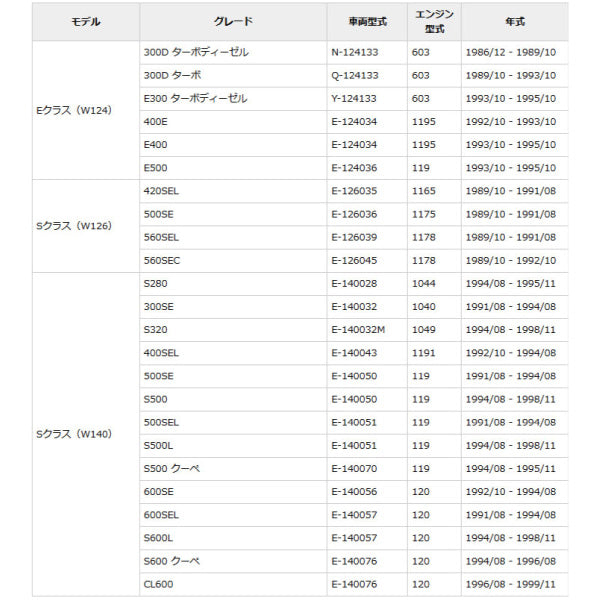Click the E300 ターボディーゼル grade cell
Image resolution: width=600 pixels, height=600 pixels.
195,98
